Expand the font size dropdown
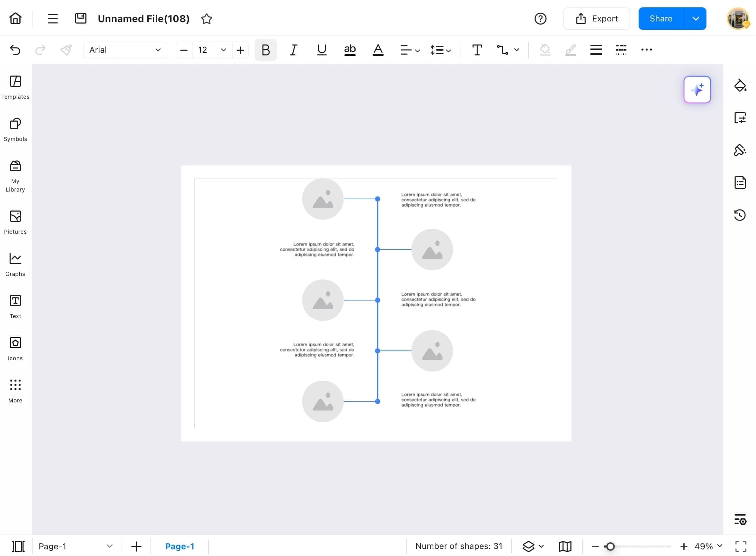Image resolution: width=756 pixels, height=556 pixels. click(223, 50)
